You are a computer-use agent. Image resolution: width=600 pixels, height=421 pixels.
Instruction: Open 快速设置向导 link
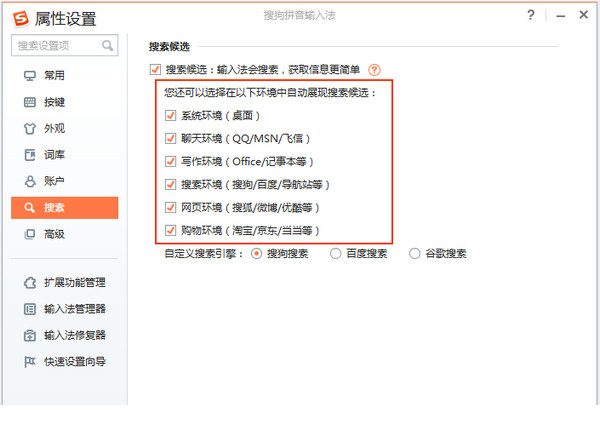(75, 361)
